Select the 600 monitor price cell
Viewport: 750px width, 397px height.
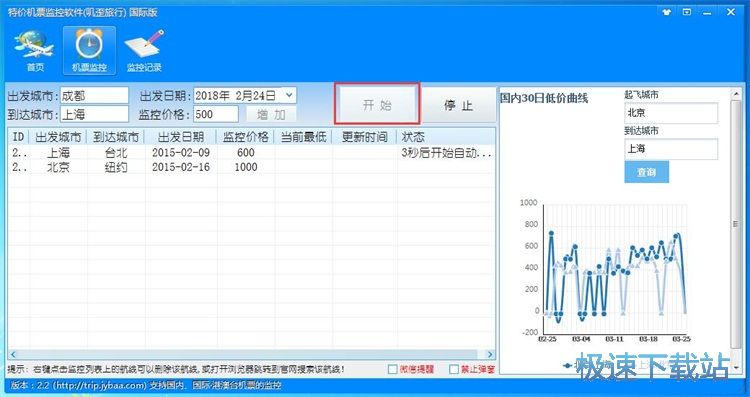245,153
